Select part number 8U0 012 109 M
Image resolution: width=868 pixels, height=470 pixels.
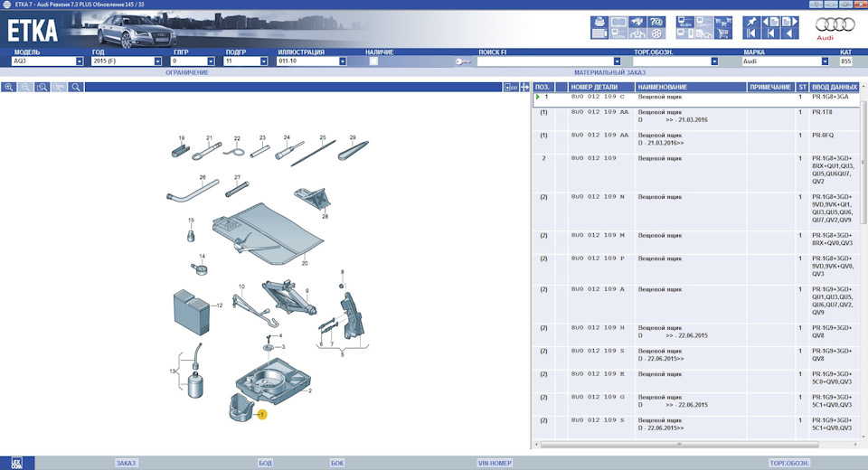pos(598,235)
